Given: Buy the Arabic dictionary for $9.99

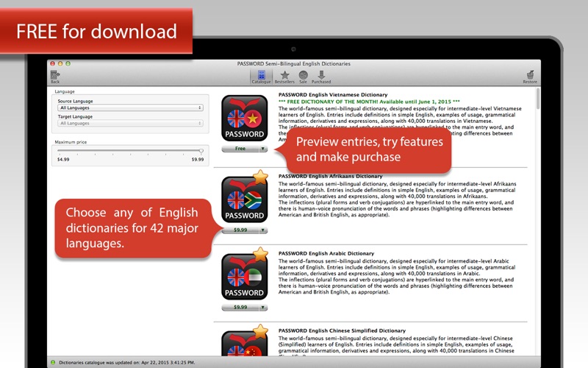Looking at the screenshot, I should point(240,308).
